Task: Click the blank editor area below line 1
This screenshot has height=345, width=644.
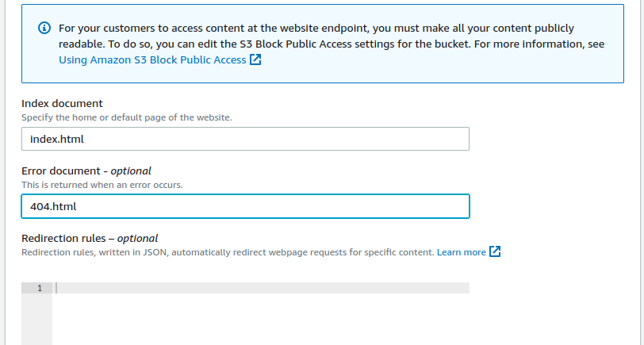Action: (x=261, y=319)
